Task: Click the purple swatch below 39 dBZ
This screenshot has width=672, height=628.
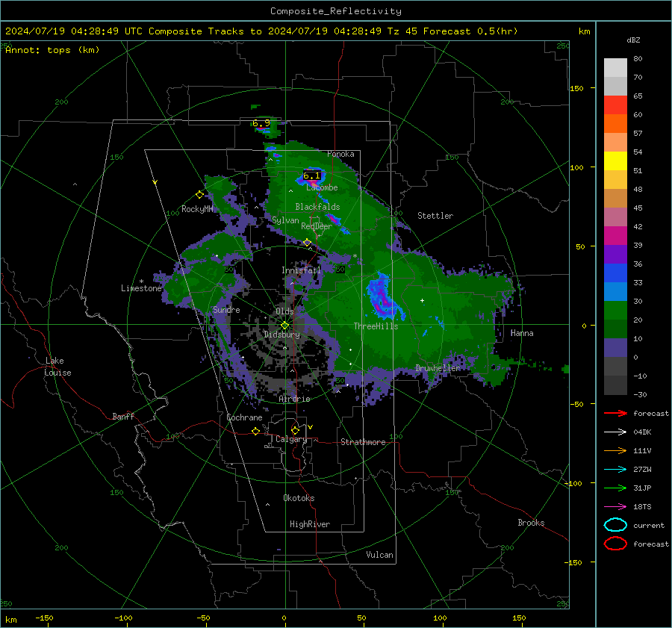Action: [615, 254]
